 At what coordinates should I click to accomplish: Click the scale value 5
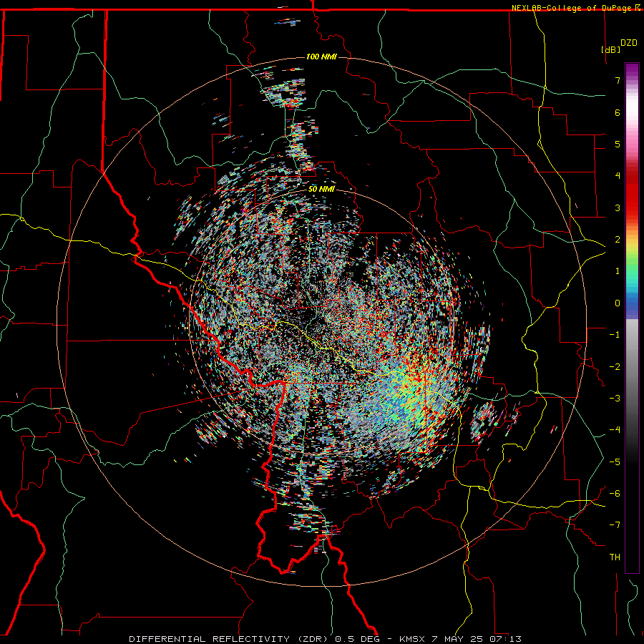pos(618,144)
